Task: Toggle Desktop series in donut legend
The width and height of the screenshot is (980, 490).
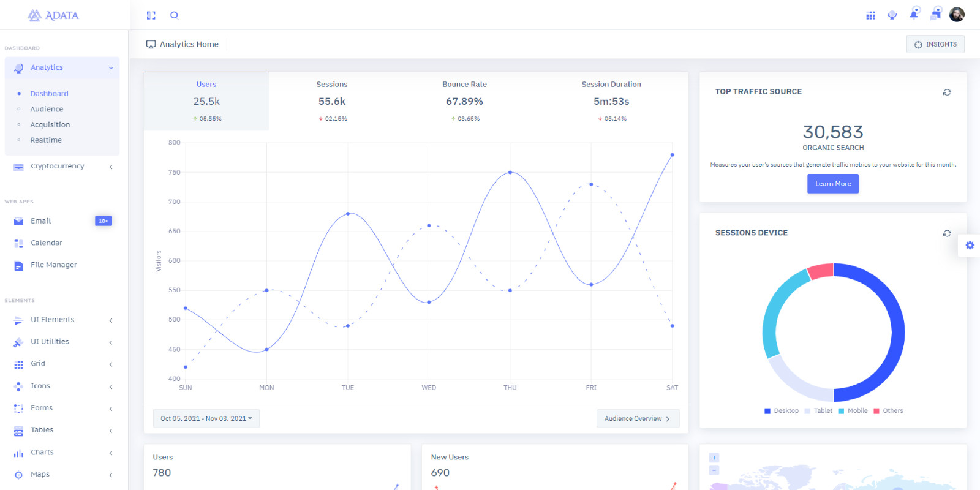Action: 782,411
